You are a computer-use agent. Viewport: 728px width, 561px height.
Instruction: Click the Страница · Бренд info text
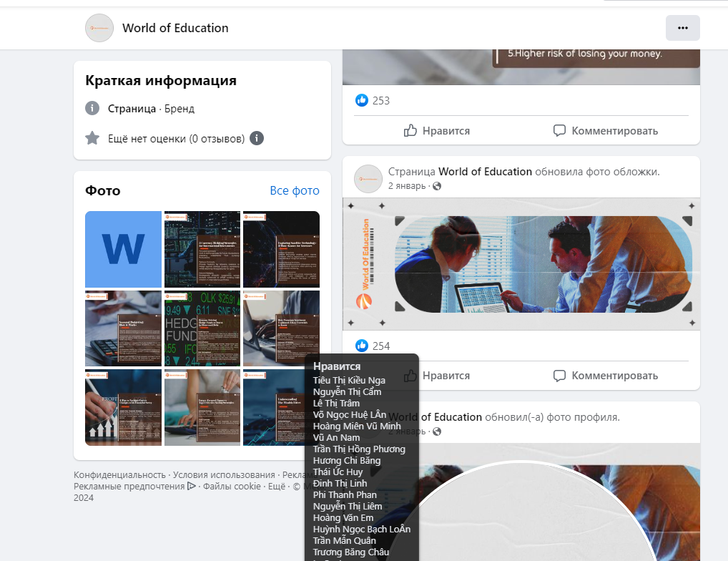[x=152, y=109]
